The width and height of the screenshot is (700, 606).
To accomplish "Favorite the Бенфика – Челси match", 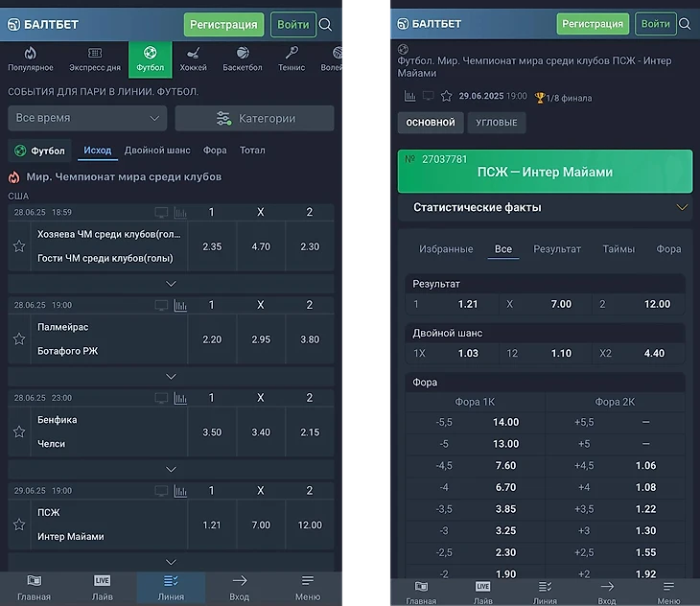I will point(19,431).
